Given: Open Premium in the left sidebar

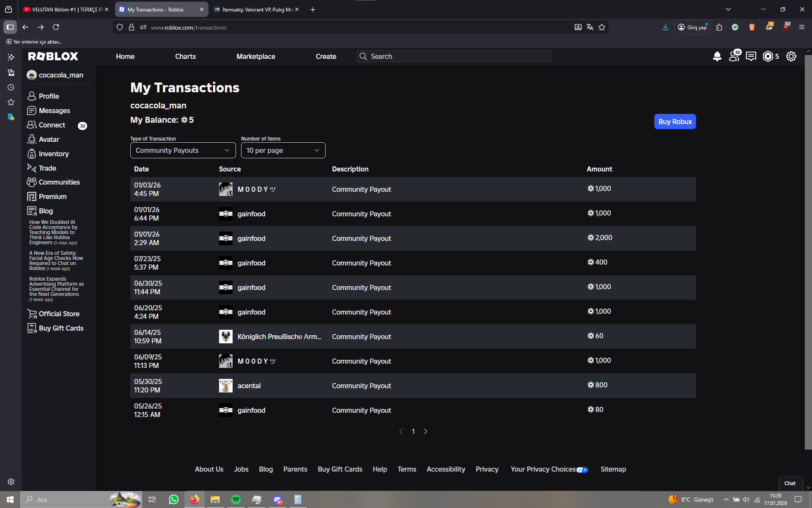Looking at the screenshot, I should (47, 196).
